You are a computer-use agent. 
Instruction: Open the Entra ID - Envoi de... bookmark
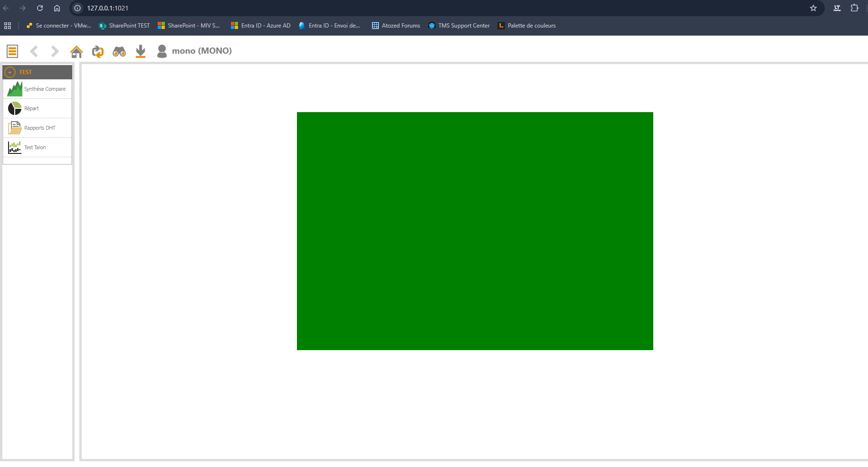(x=329, y=26)
